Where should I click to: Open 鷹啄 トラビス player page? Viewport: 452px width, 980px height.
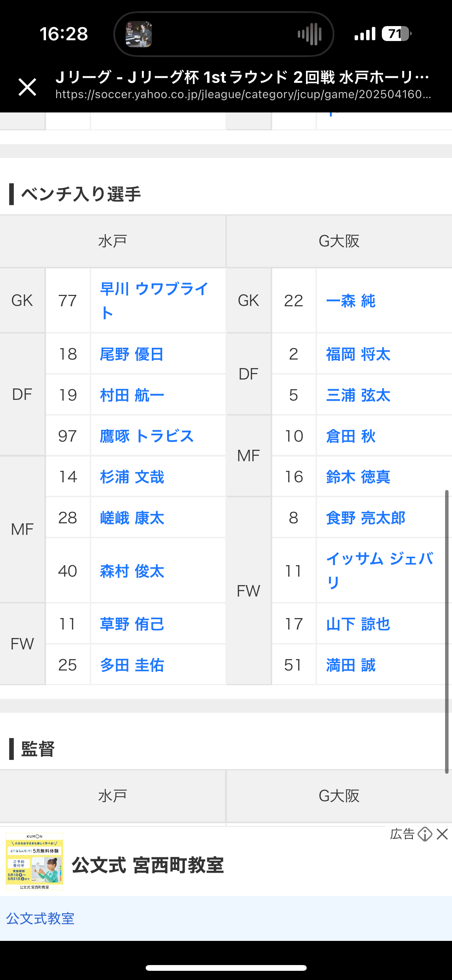pos(147,436)
